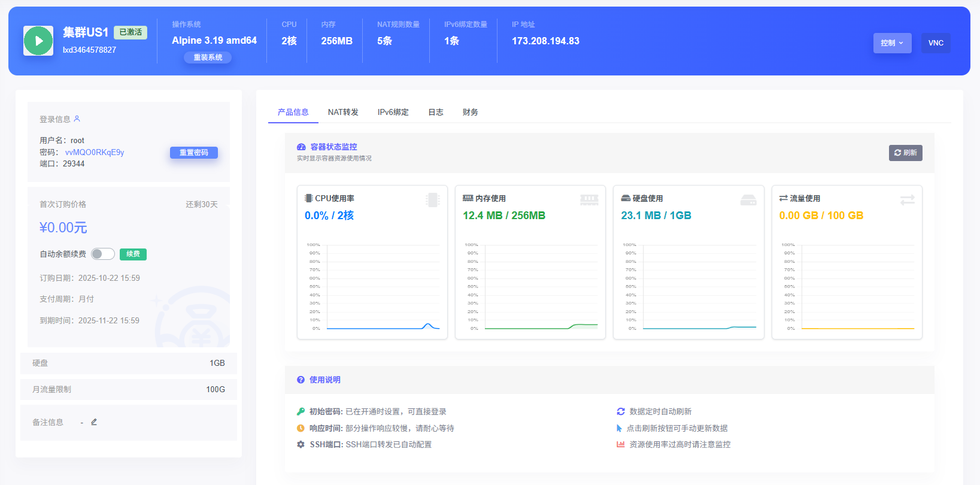Open the IPv6绑定 tab

point(393,112)
